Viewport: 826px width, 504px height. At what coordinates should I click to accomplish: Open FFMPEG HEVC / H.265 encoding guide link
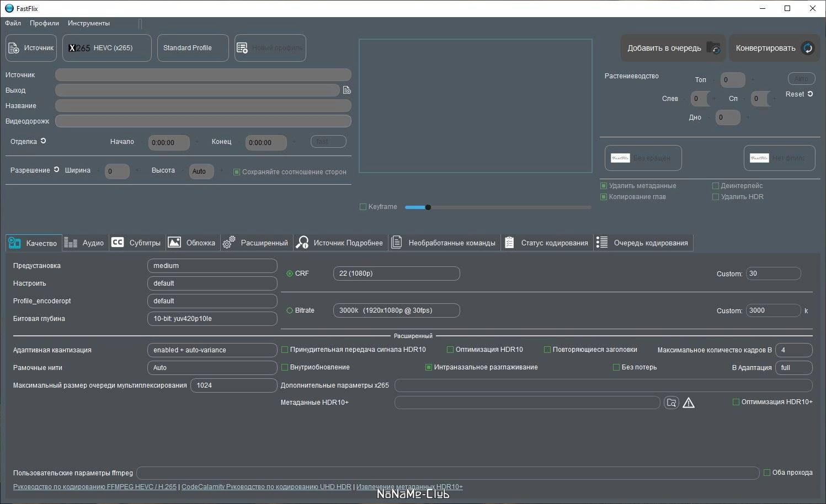[x=95, y=487]
